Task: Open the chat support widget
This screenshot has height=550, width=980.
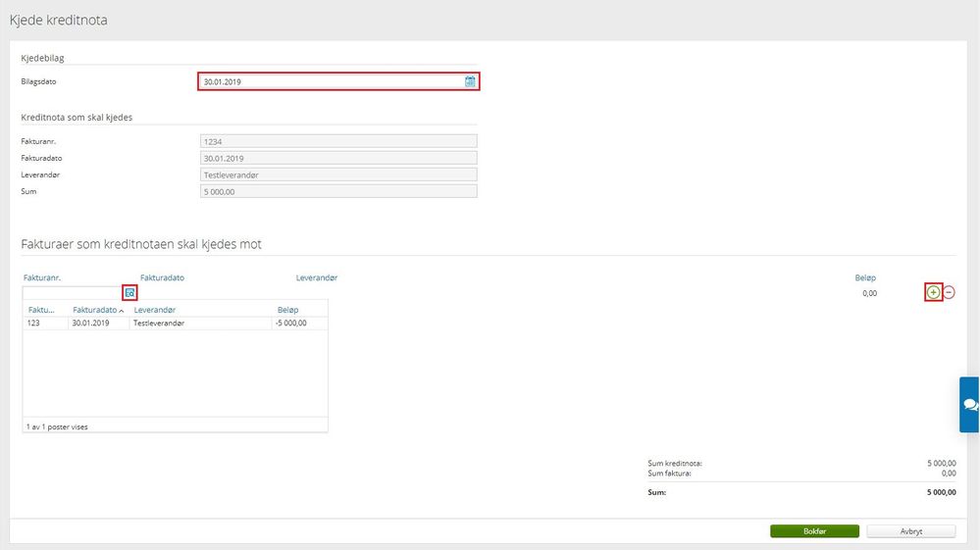Action: (x=969, y=405)
